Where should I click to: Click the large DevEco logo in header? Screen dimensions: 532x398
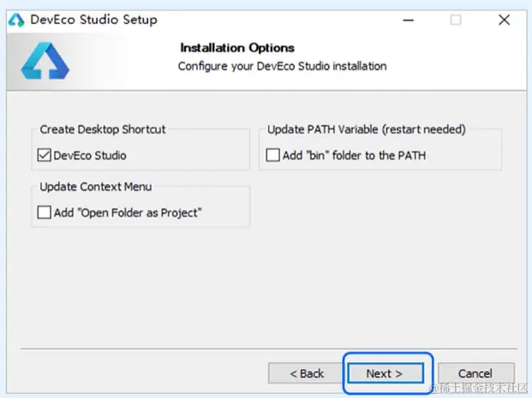(x=45, y=60)
